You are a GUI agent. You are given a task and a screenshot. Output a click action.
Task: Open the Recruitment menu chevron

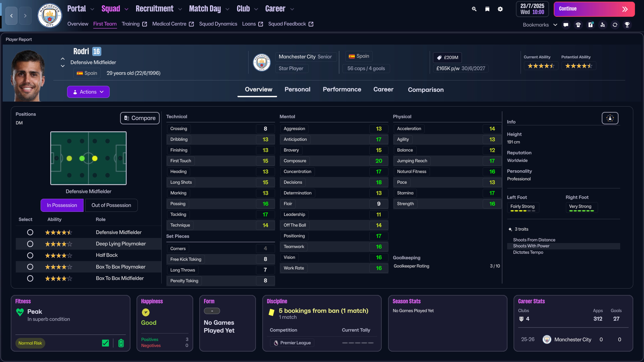180,9
